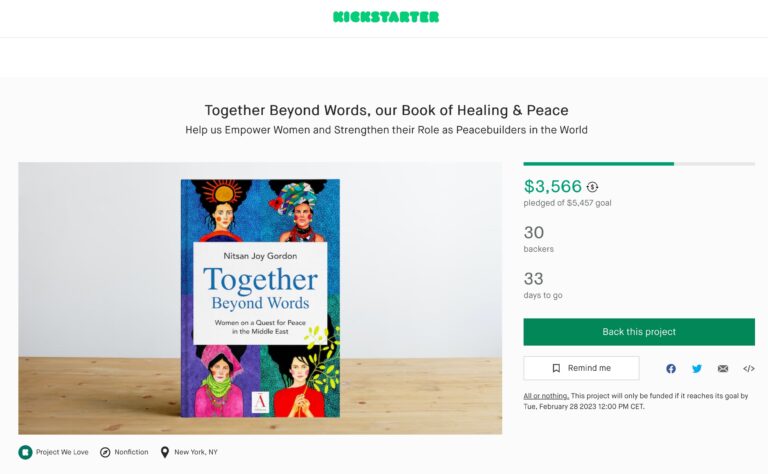Click the bookmark icon in Remind me

click(x=556, y=368)
